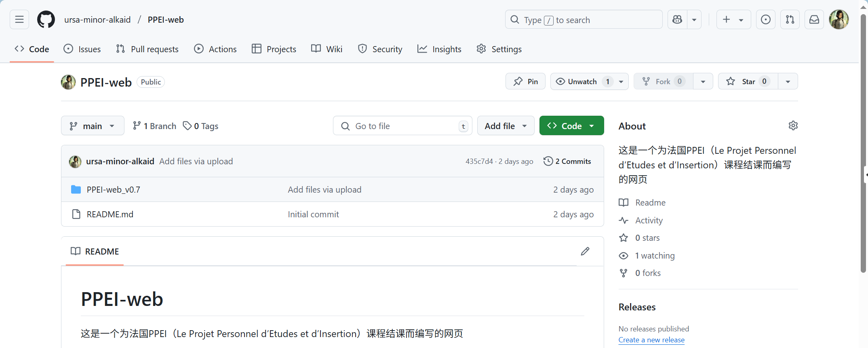Click the page vertical scrollbar
The width and height of the screenshot is (868, 348).
pyautogui.click(x=863, y=144)
